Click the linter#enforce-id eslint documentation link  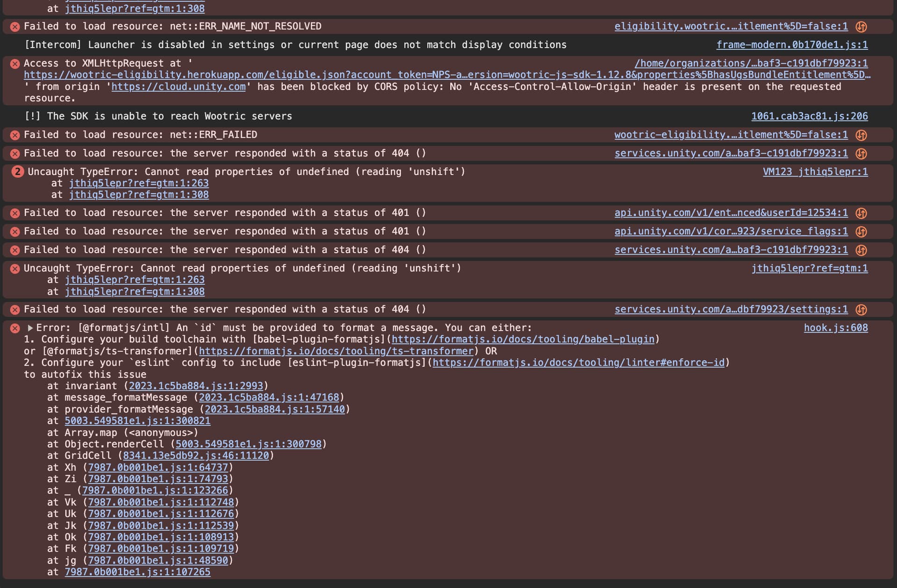click(579, 362)
